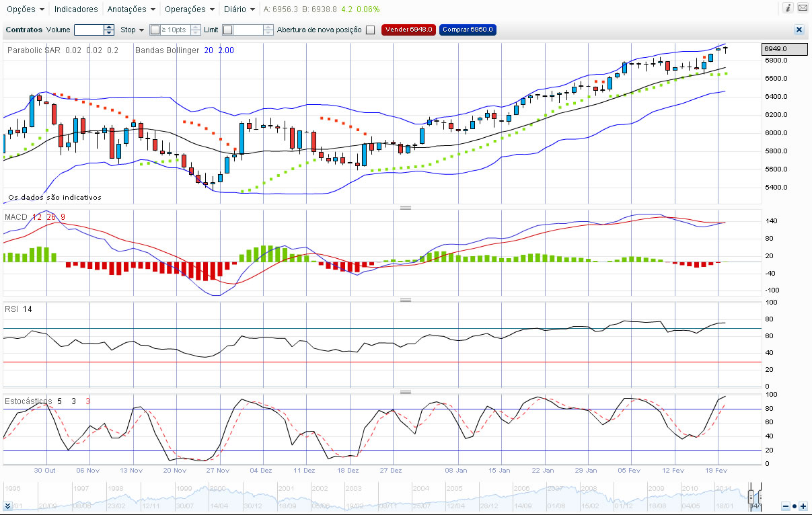The image size is (812, 515).
Task: Expand the Anotações dropdown menu
Action: tap(132, 9)
